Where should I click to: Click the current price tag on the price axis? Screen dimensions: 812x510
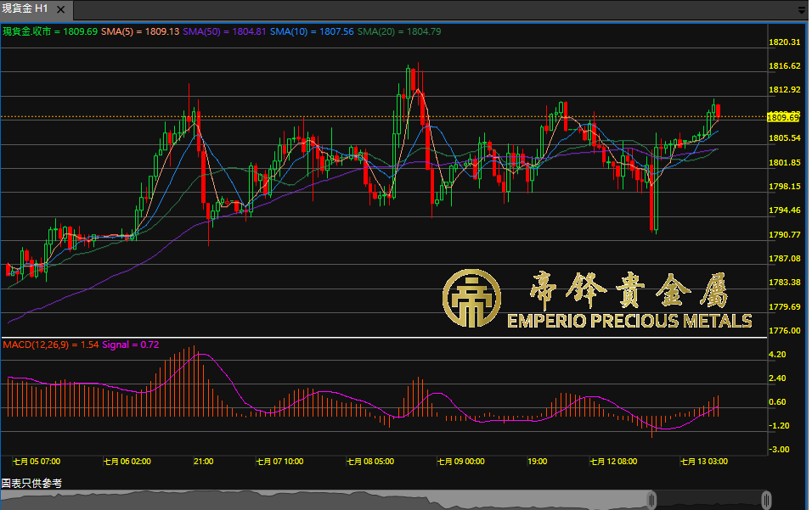pos(783,116)
